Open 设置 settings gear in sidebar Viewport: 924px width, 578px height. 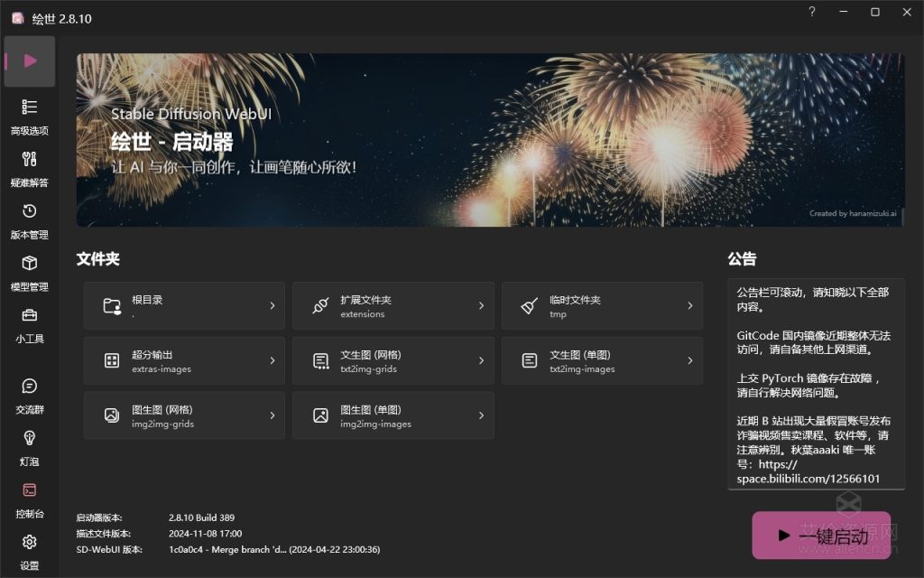point(30,552)
